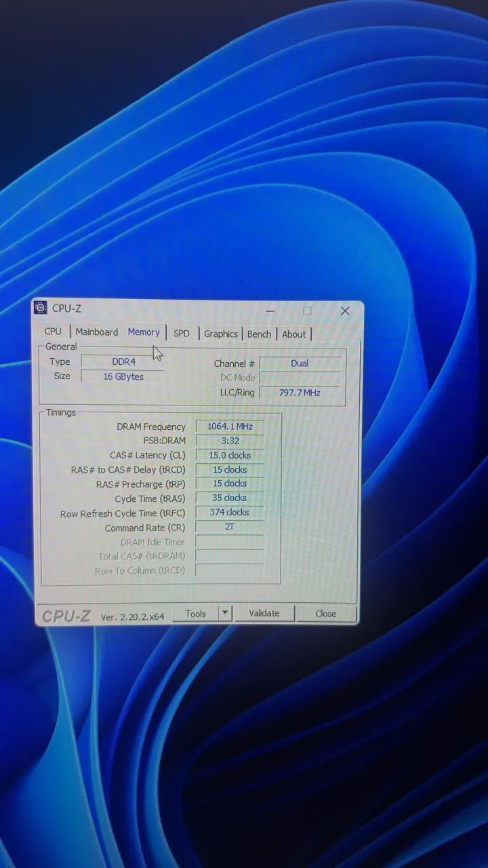The height and width of the screenshot is (868, 488).
Task: Open the SPD tab
Action: [182, 334]
